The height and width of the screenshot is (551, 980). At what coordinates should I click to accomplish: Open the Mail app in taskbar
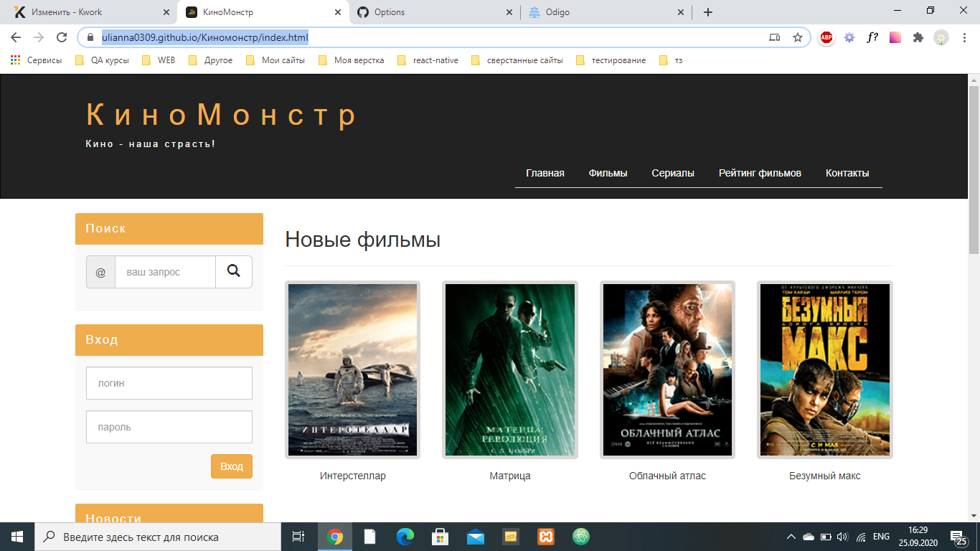(476, 537)
